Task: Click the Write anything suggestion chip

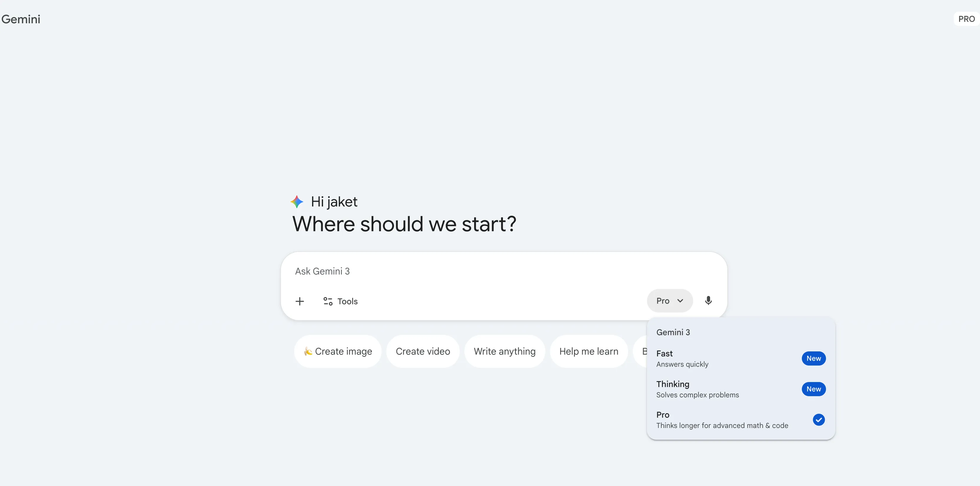Action: coord(504,351)
